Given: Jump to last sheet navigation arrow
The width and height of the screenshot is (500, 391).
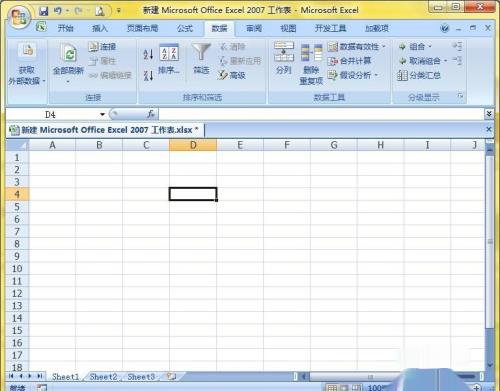Looking at the screenshot, I should click(40, 376).
